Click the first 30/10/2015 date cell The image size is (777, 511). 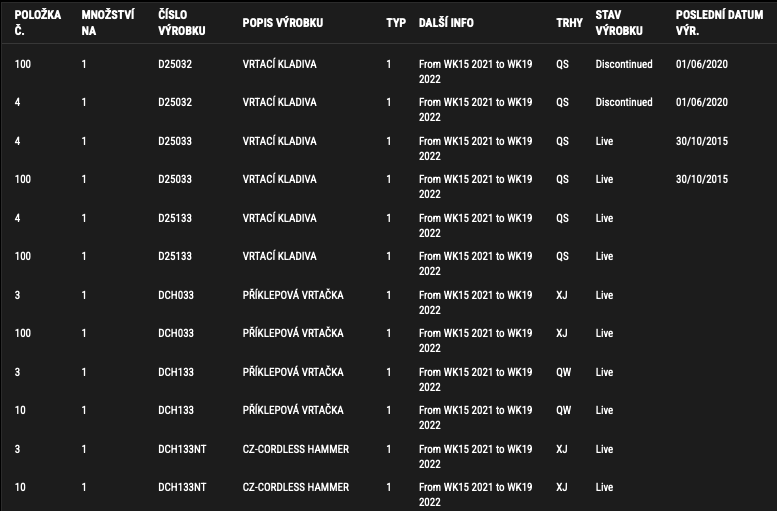click(702, 141)
